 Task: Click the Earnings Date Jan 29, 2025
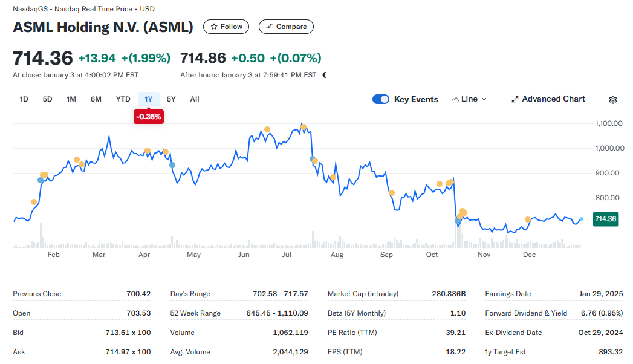pos(601,294)
